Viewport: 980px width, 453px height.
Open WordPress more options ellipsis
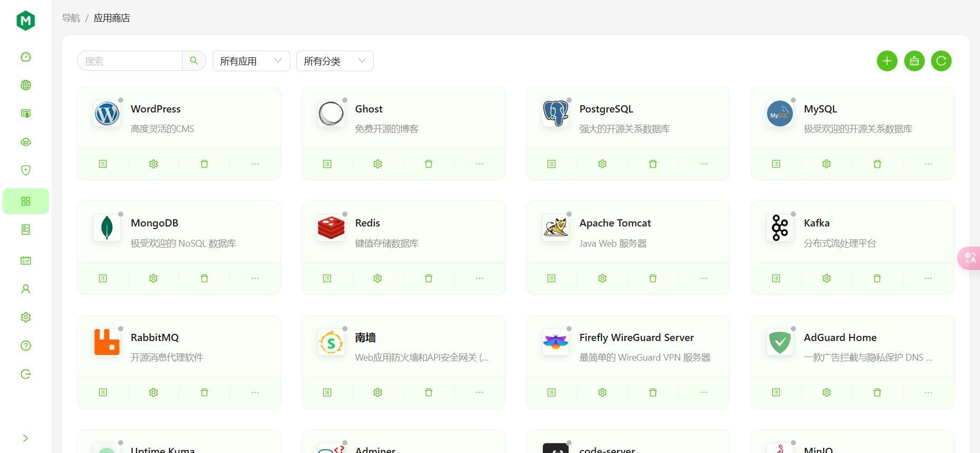255,164
